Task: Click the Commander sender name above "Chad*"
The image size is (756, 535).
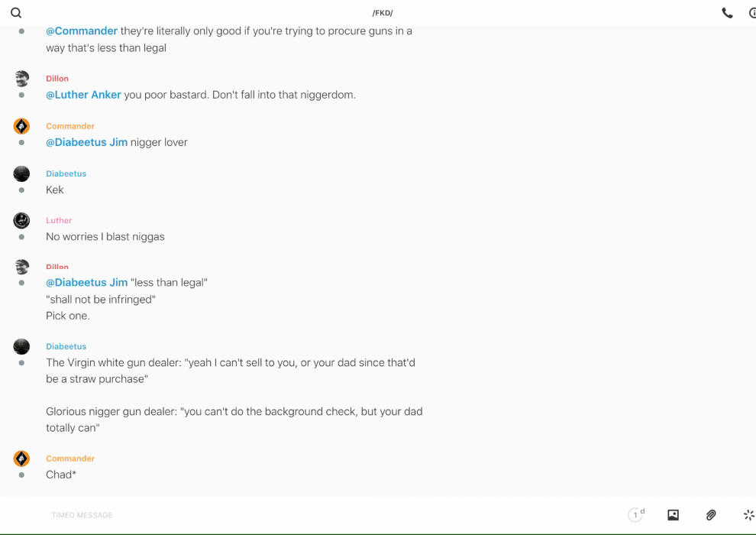Action: coord(69,459)
